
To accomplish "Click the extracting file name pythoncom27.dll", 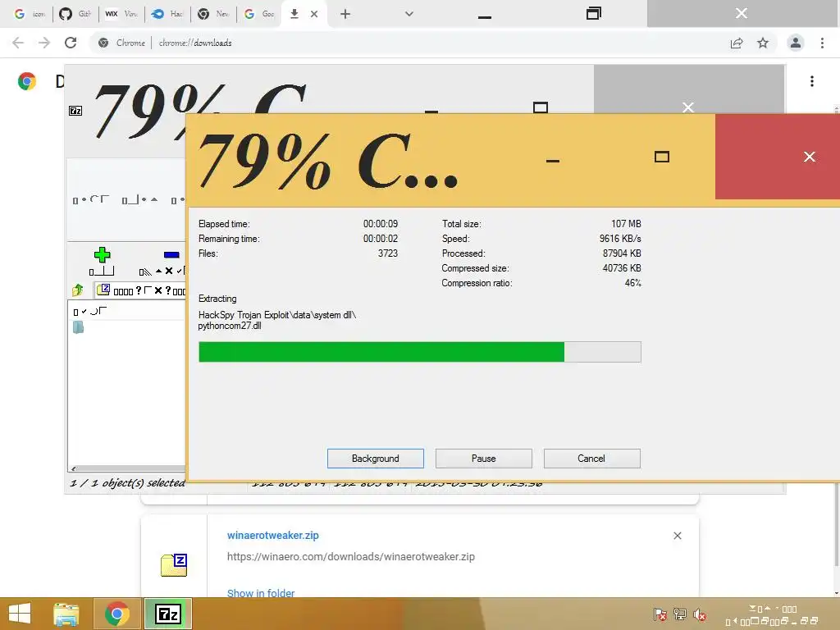I will [230, 326].
